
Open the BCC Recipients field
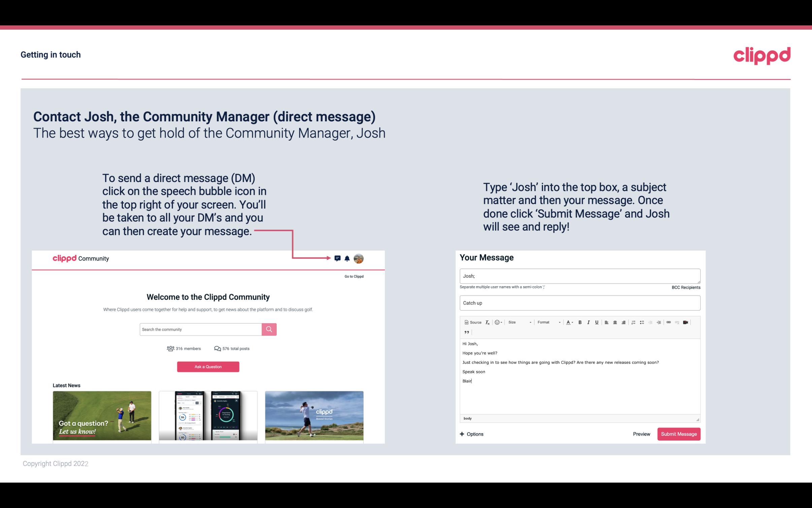point(686,287)
